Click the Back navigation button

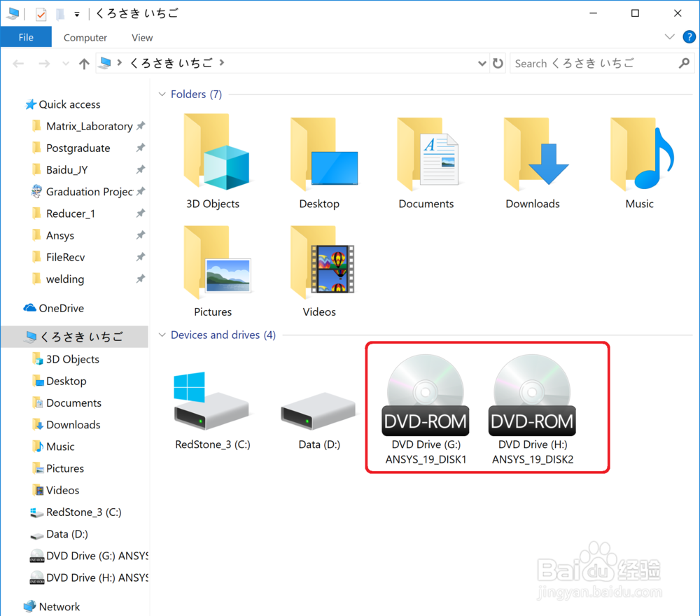(x=18, y=63)
